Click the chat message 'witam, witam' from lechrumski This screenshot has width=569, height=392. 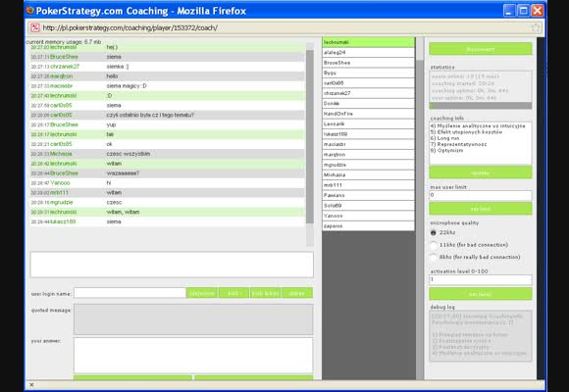(x=123, y=212)
